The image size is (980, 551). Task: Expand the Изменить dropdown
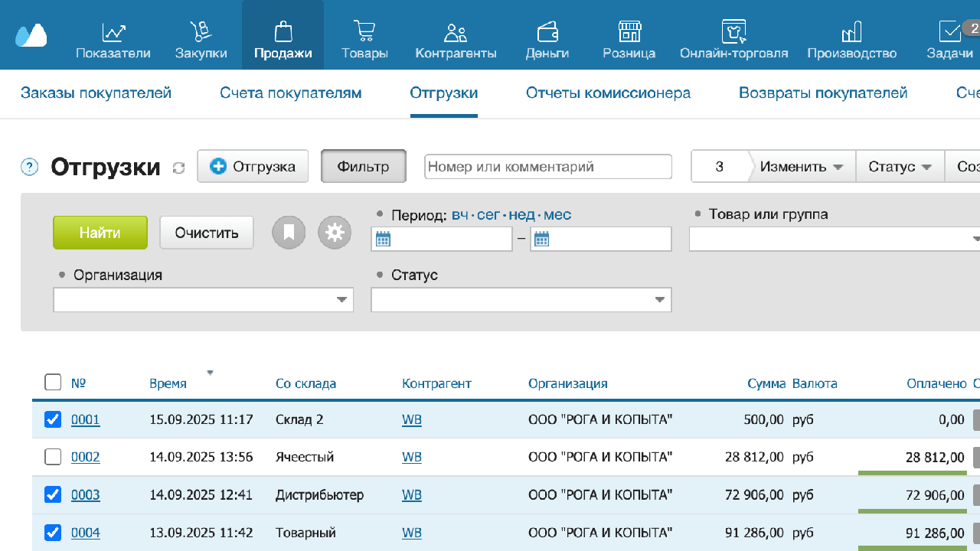[801, 166]
